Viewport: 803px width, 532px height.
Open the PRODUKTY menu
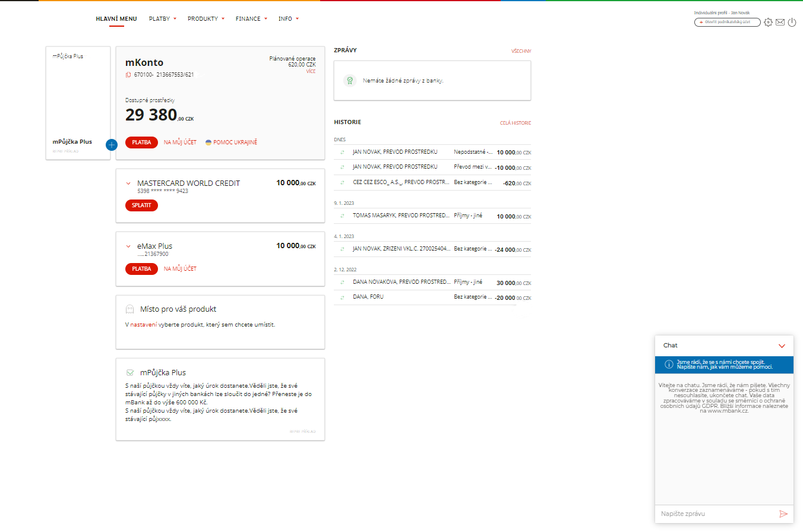pyautogui.click(x=206, y=19)
